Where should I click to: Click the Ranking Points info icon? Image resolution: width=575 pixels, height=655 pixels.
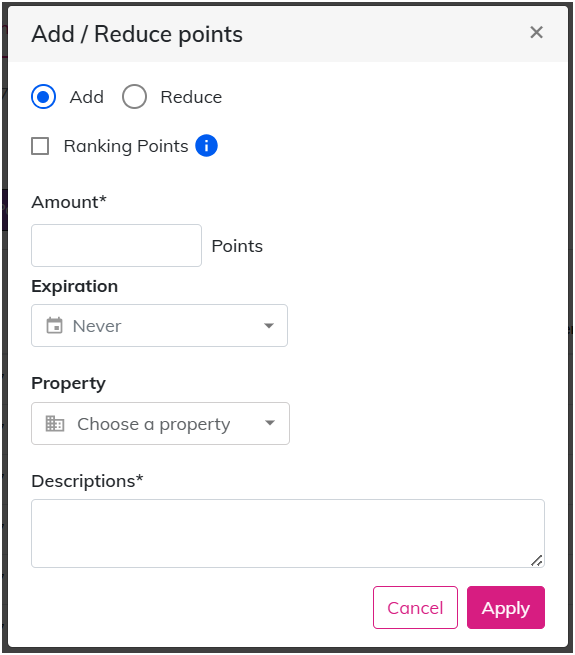pos(206,146)
